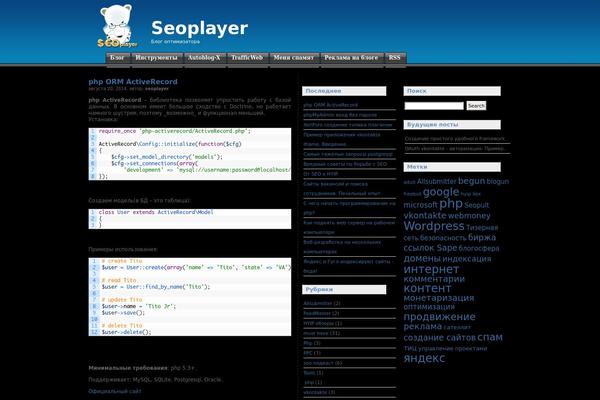
Task: Click the Seoplayer bear logo
Action: click(x=117, y=26)
